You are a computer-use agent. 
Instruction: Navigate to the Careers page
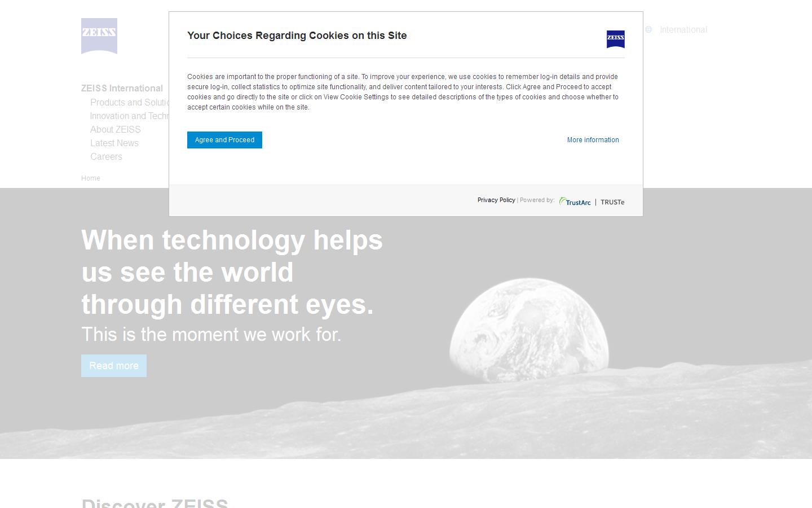pos(106,157)
